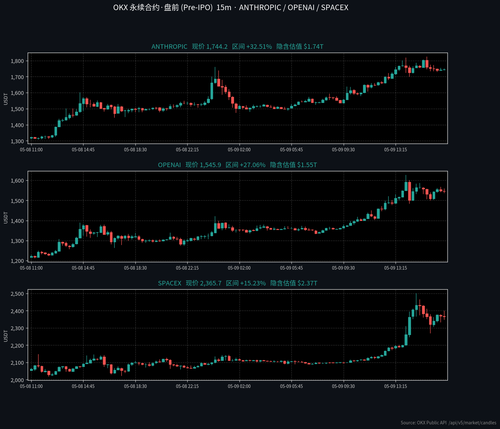Click 05-08 11:00 under the ANTHROPIC chart
Viewport: 500px width, 429px height.
tap(31, 150)
